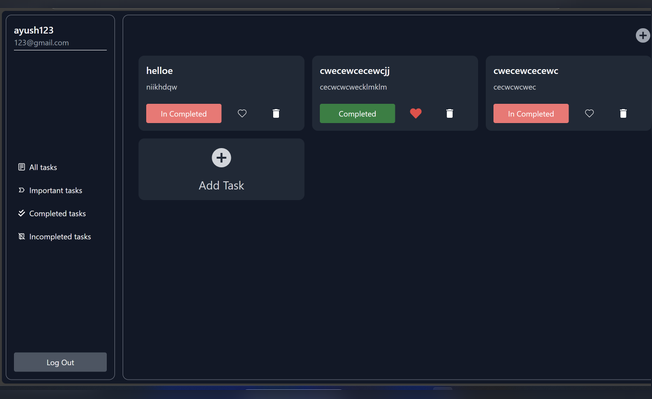Viewport: 652px width, 399px height.
Task: Delete the cwecewcecewc task
Action: (623, 113)
